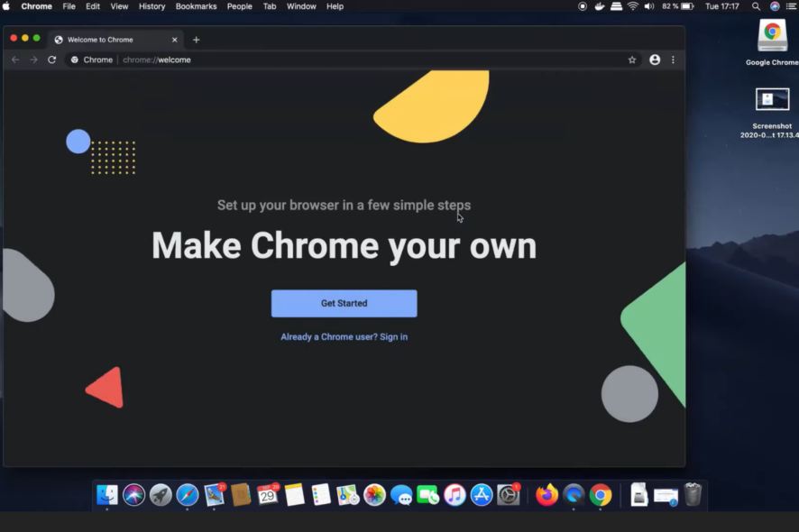Image resolution: width=799 pixels, height=532 pixels.
Task: Click the battery 82 % indicator
Action: coord(678,6)
